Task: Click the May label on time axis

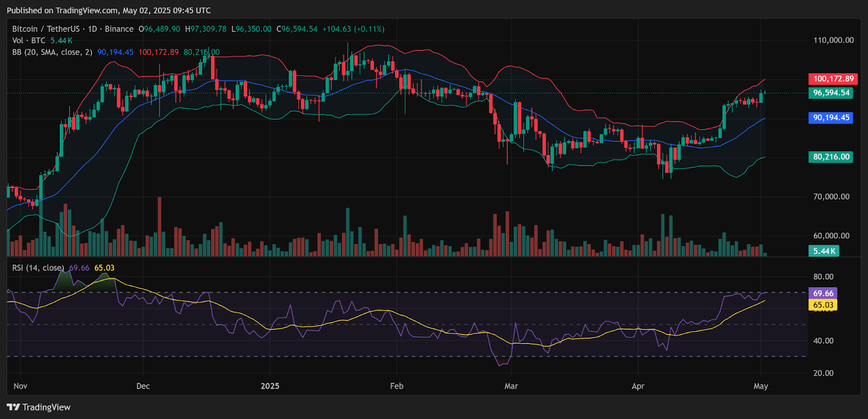Action: tap(761, 386)
